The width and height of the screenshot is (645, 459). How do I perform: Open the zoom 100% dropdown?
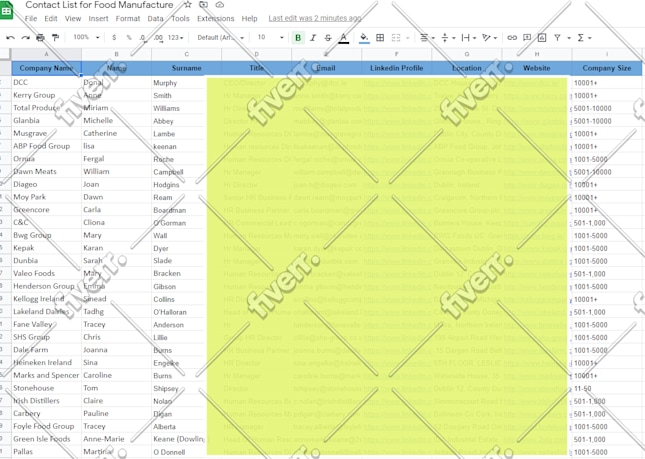86,37
